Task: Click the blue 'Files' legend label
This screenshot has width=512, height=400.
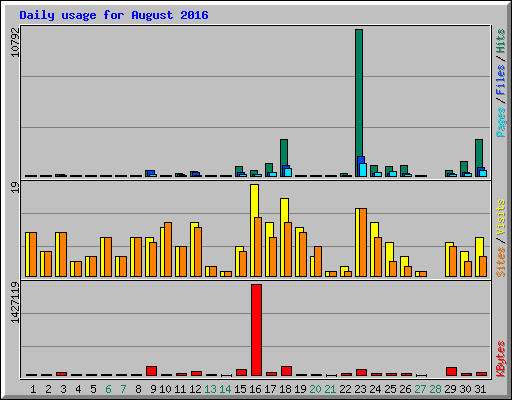Action: [x=501, y=80]
